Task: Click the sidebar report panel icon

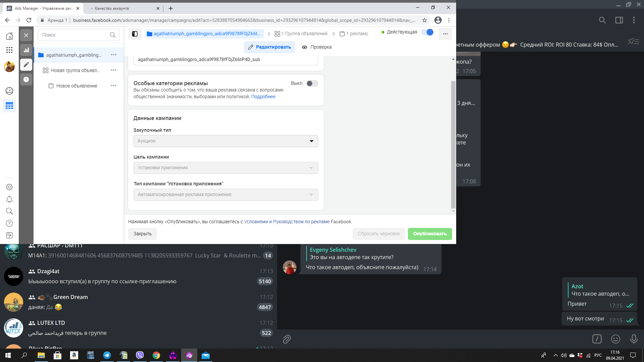Action: 9,235
